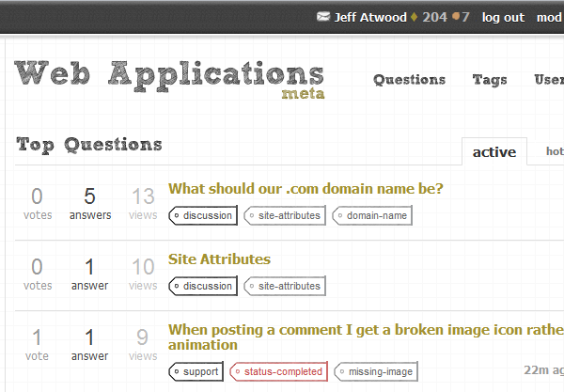564x392 pixels.
Task: Select the active tab
Action: coord(494,151)
